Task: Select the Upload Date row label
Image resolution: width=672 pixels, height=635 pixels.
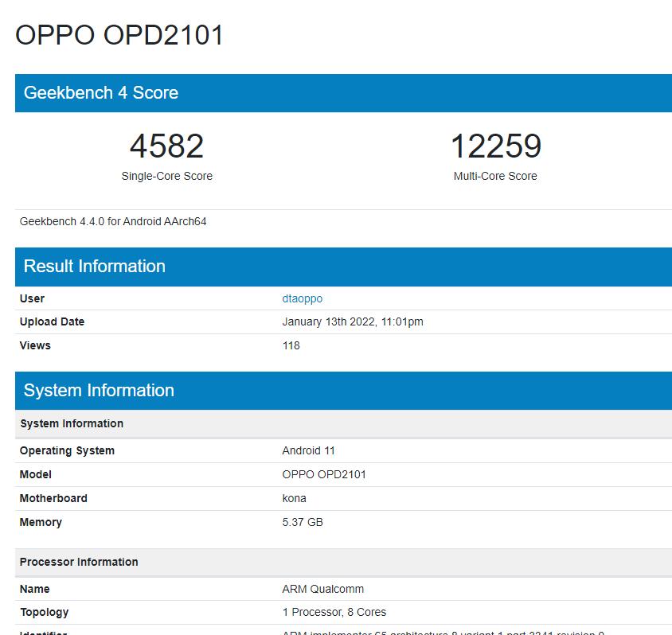Action: pos(52,321)
